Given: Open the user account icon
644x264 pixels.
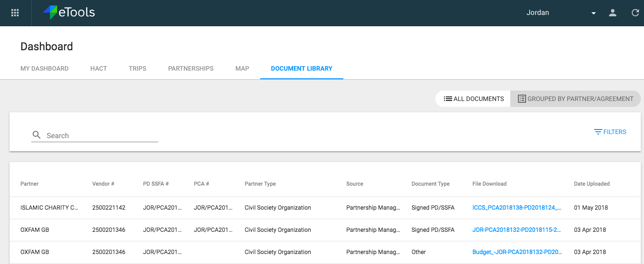Looking at the screenshot, I should (x=612, y=13).
